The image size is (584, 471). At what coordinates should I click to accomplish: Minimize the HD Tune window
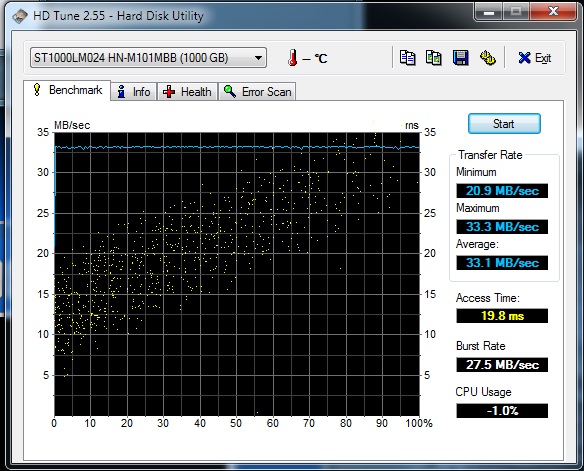click(489, 12)
